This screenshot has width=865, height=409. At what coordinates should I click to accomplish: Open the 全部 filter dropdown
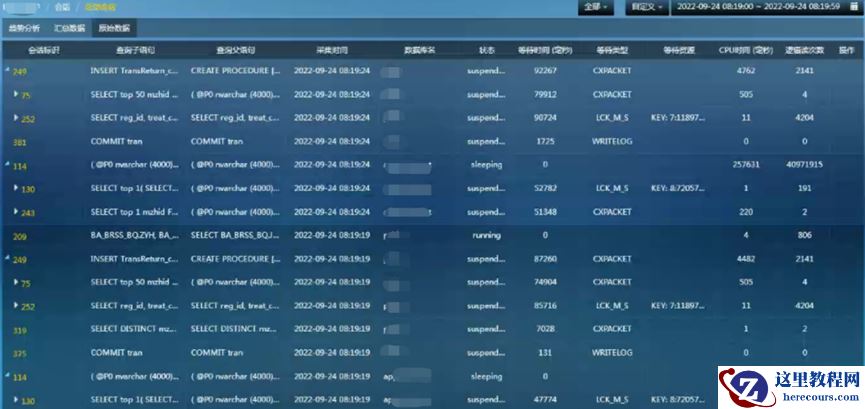(596, 7)
